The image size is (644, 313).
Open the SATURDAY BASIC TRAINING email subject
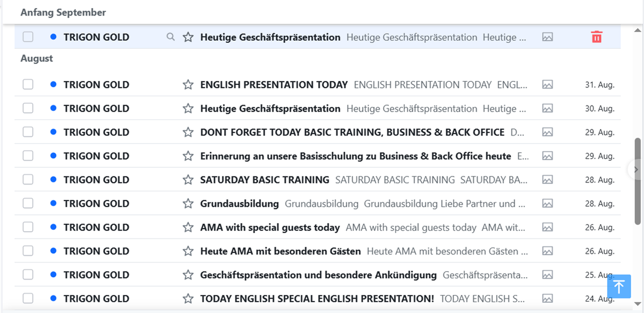[x=265, y=179]
